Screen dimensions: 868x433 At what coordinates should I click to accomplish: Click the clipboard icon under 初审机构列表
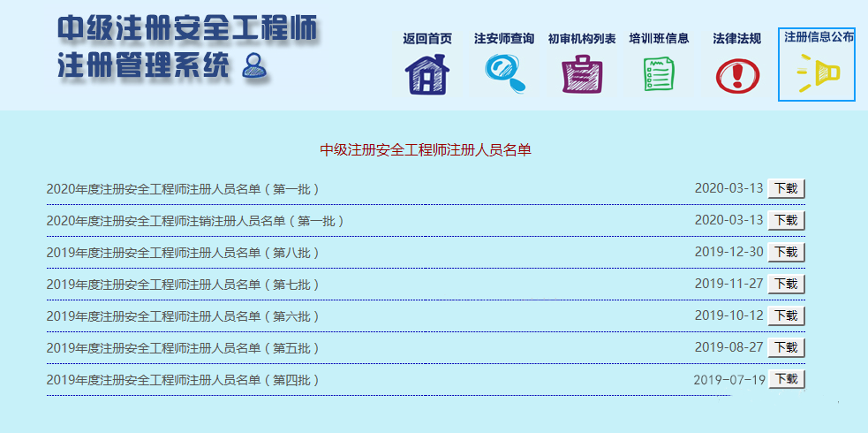click(582, 73)
